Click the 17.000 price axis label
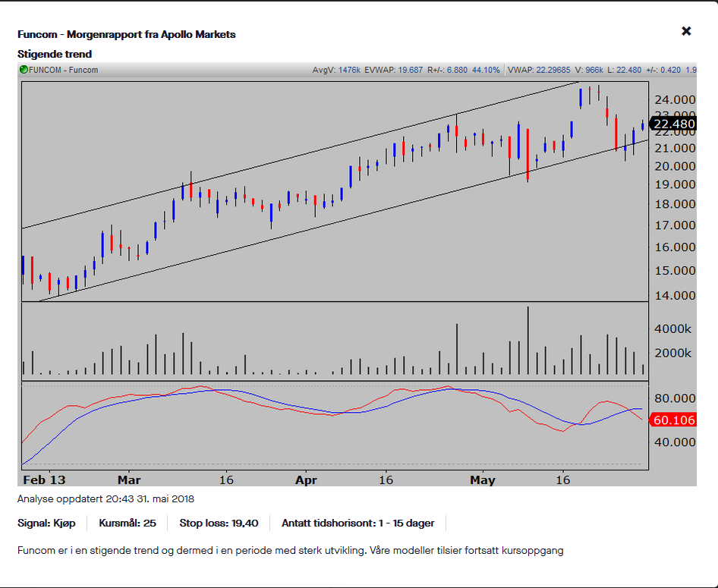The width and height of the screenshot is (718, 588). [675, 225]
